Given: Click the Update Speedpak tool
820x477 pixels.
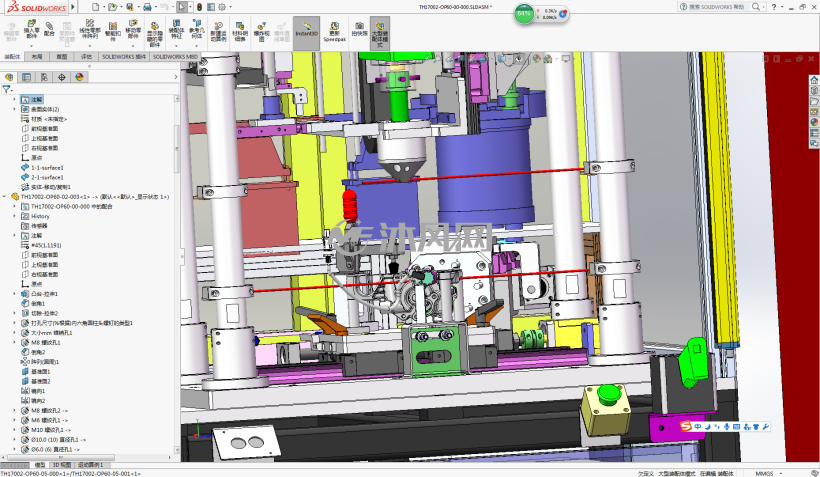Looking at the screenshot, I should pyautogui.click(x=335, y=31).
